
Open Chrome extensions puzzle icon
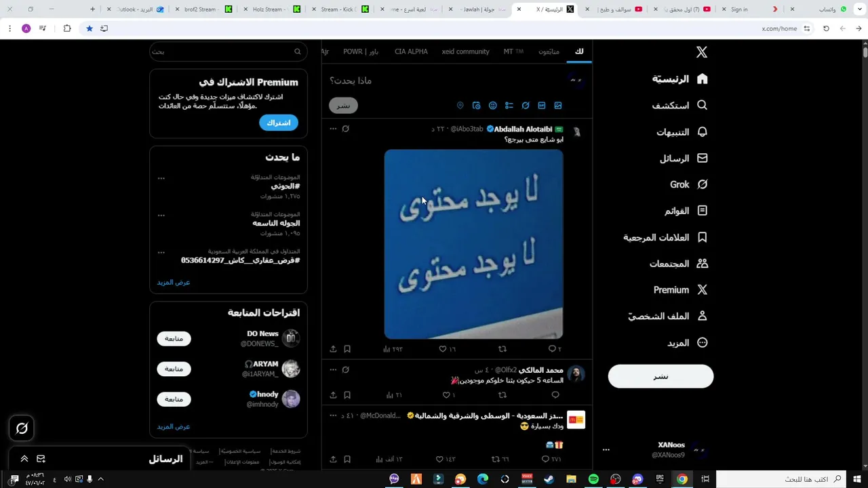point(67,28)
